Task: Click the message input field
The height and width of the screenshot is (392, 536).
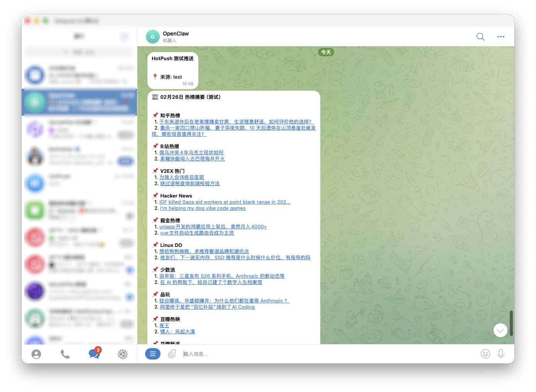Action: tap(232, 353)
